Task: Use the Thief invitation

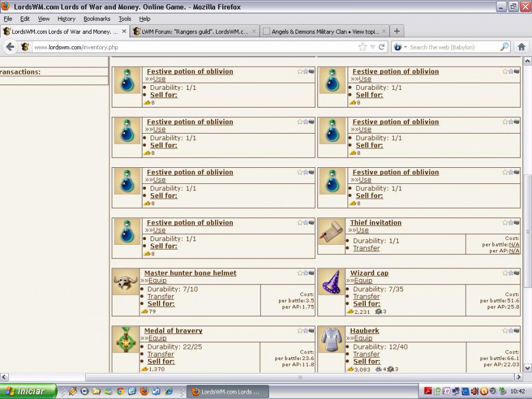Action: [x=362, y=230]
